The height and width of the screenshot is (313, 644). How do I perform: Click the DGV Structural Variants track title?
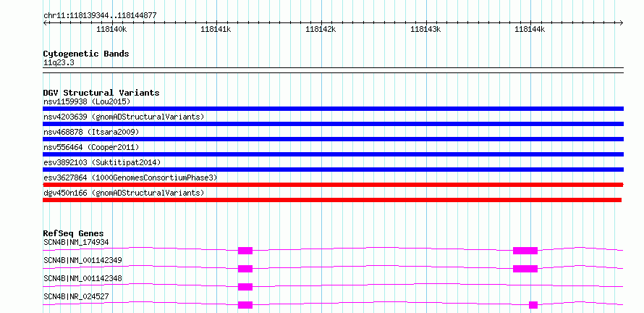point(101,93)
